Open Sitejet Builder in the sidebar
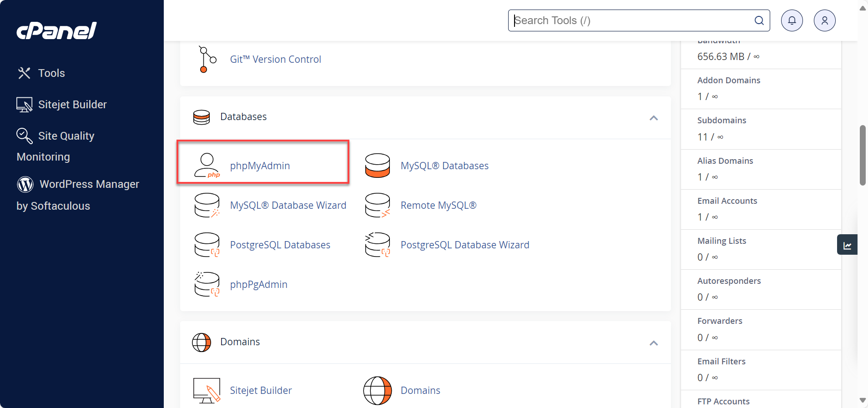Viewport: 868px width, 408px height. (x=72, y=105)
